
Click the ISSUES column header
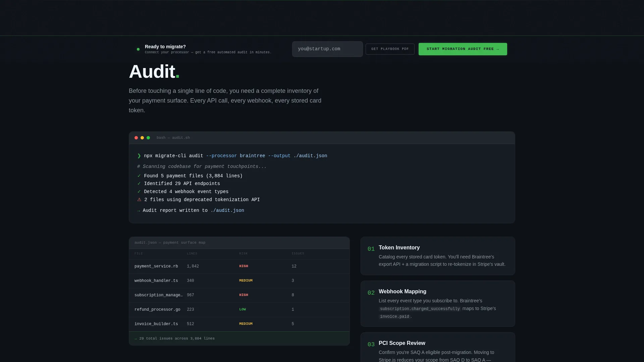[298, 254]
